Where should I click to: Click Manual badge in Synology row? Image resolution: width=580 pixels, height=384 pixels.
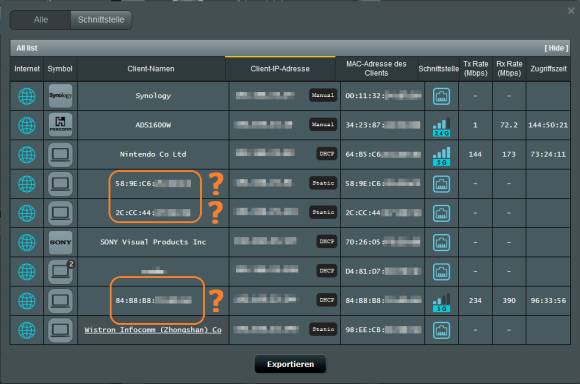pos(323,95)
